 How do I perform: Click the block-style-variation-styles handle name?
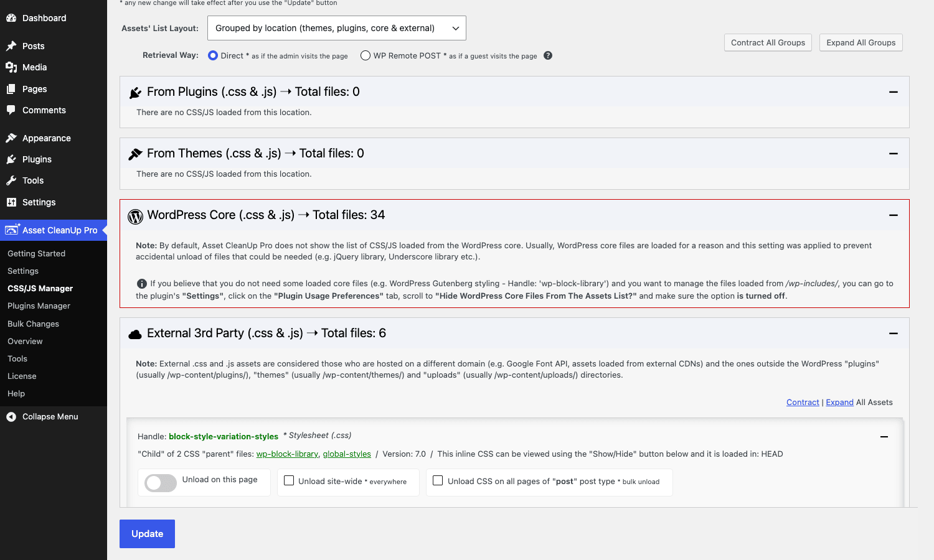point(224,436)
